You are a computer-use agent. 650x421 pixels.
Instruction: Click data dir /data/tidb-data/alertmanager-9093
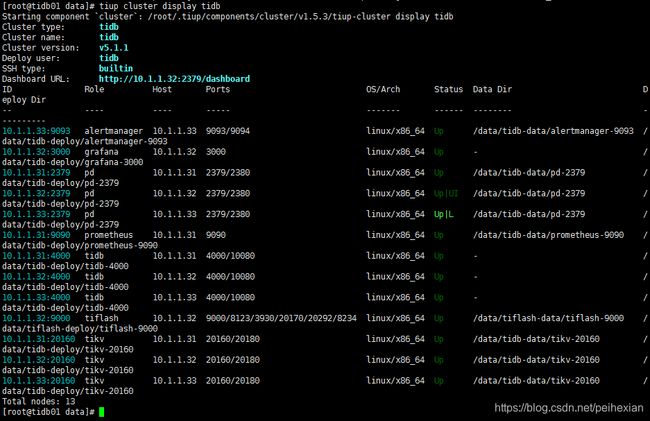[x=553, y=131]
